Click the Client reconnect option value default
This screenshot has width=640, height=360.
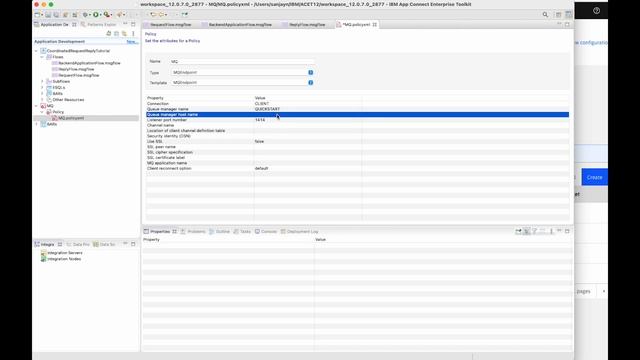tap(262, 169)
